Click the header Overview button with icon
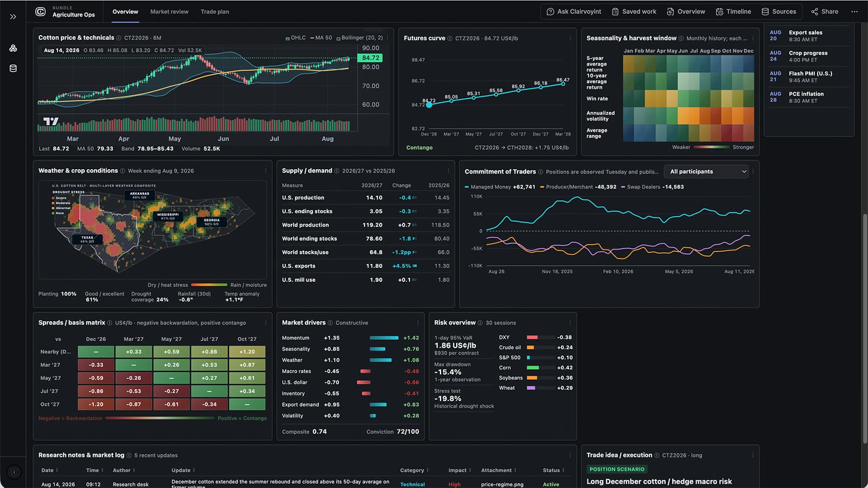868x488 pixels. click(686, 11)
